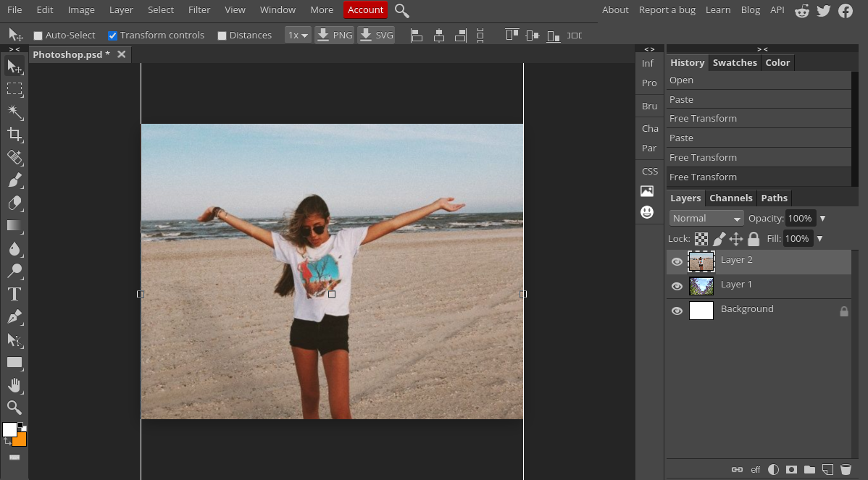Lock layer position

[735, 239]
